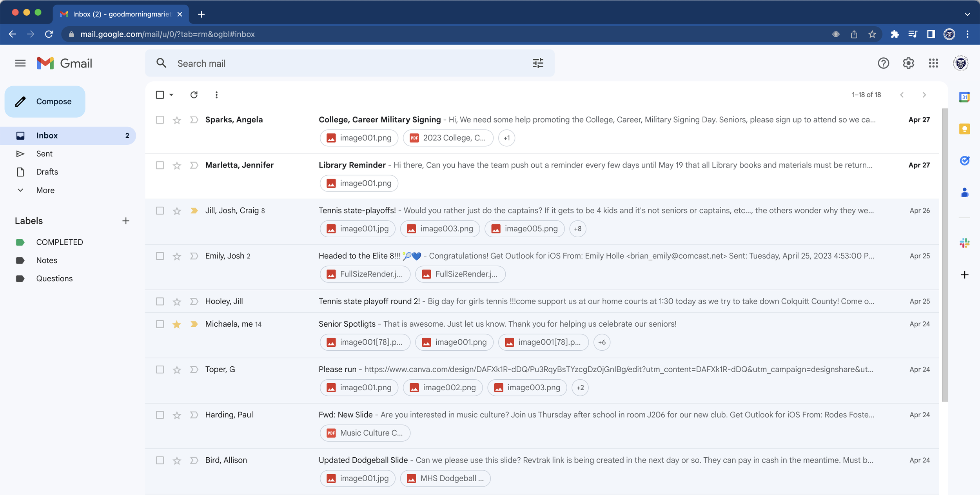This screenshot has width=980, height=495.
Task: Open Google apps grid
Action: (x=933, y=63)
